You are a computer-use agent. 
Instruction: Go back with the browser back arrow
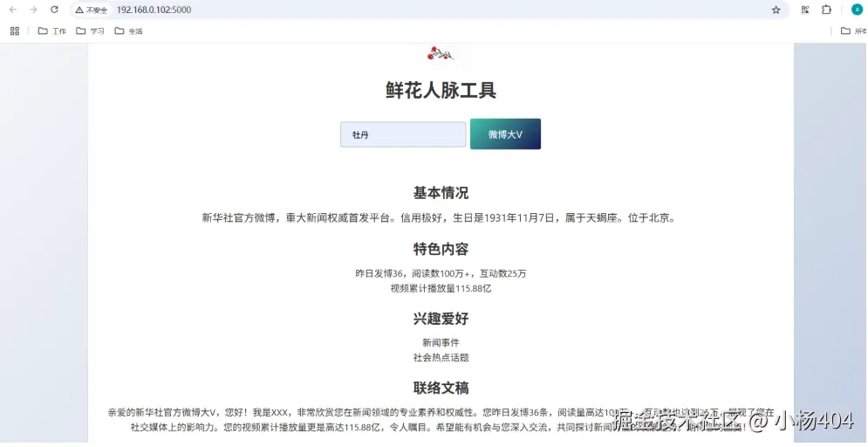pyautogui.click(x=13, y=10)
